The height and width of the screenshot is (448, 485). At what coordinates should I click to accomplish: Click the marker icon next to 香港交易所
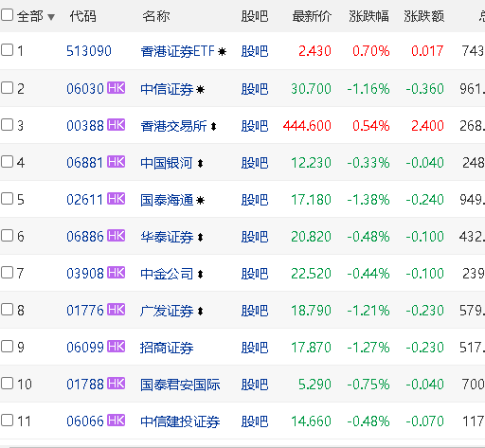(213, 127)
